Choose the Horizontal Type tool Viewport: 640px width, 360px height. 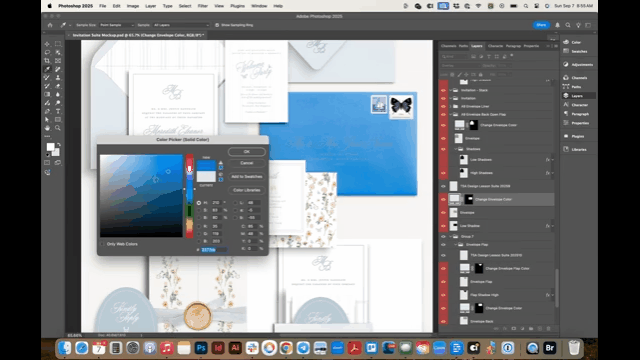[x=58, y=111]
